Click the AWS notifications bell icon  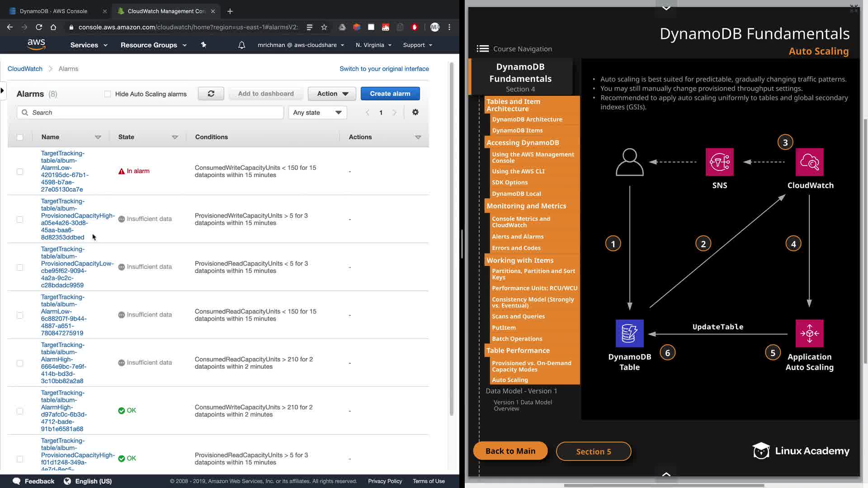242,45
